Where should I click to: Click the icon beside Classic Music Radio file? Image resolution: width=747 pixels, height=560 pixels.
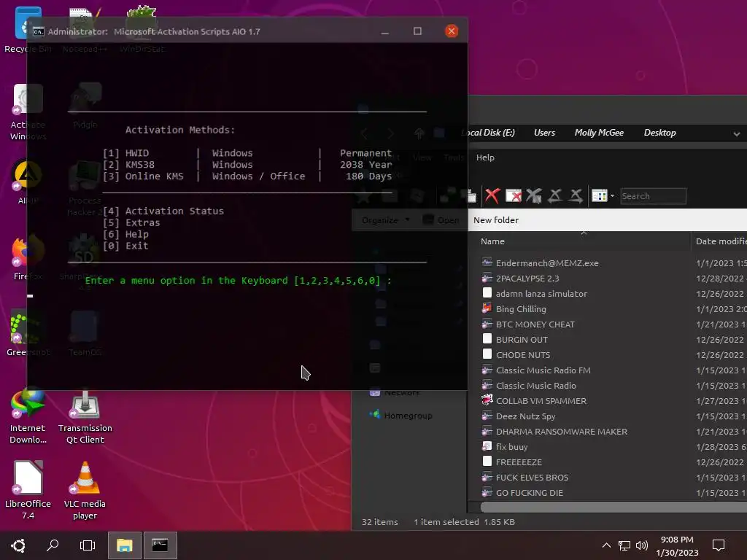(487, 385)
